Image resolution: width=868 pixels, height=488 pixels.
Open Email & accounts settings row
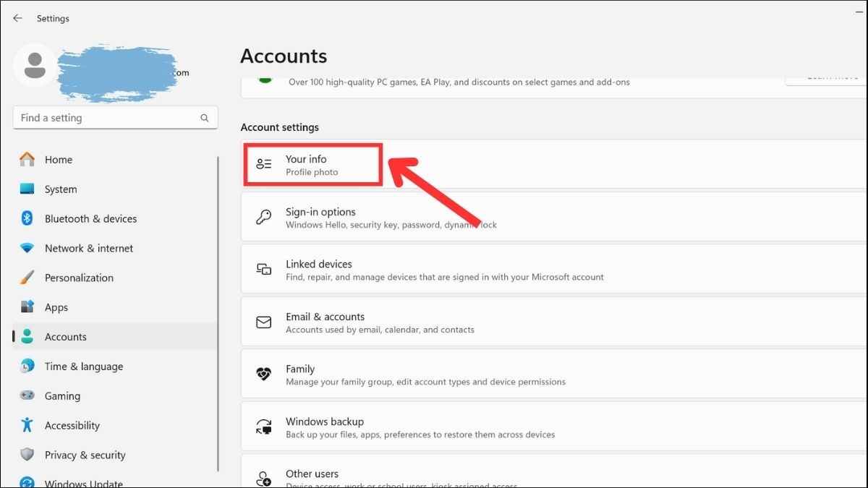[553, 322]
